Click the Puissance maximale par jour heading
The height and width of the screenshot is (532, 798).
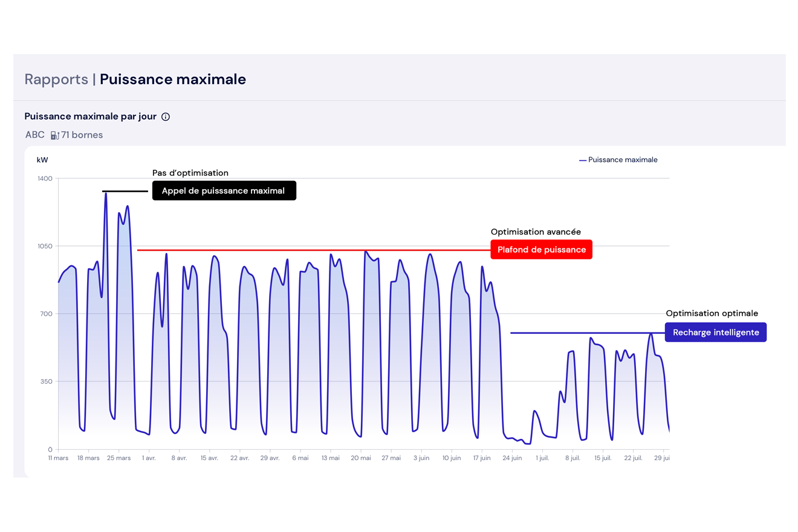point(91,116)
